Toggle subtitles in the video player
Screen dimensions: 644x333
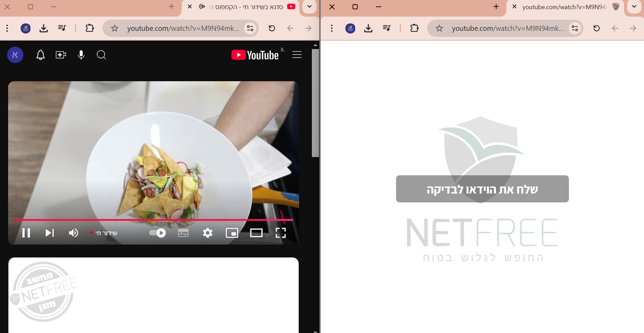click(183, 233)
